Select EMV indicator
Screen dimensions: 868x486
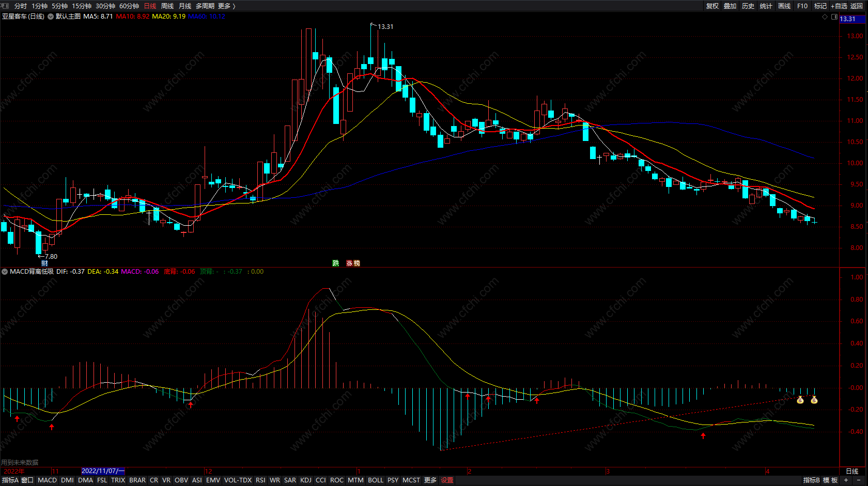pos(213,480)
